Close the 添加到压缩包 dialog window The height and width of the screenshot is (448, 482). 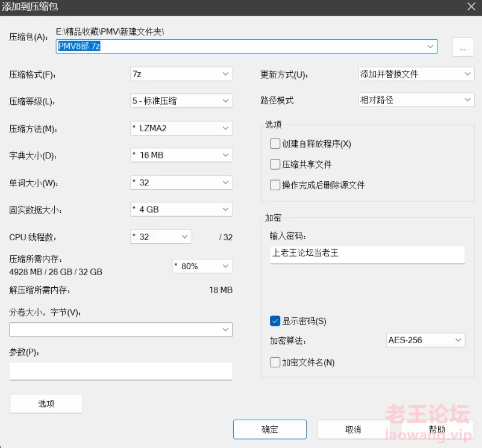[471, 7]
